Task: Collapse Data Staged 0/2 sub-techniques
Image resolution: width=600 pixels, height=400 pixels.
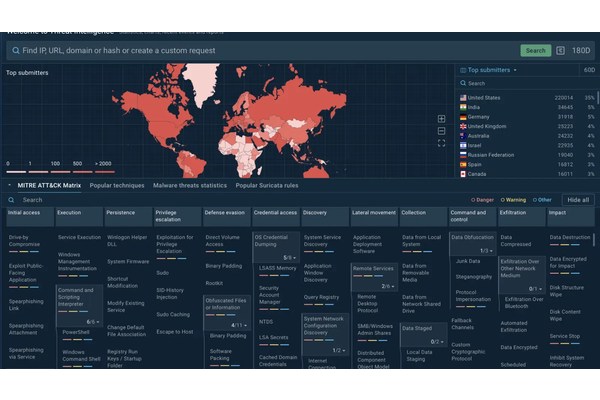Action: click(x=437, y=341)
